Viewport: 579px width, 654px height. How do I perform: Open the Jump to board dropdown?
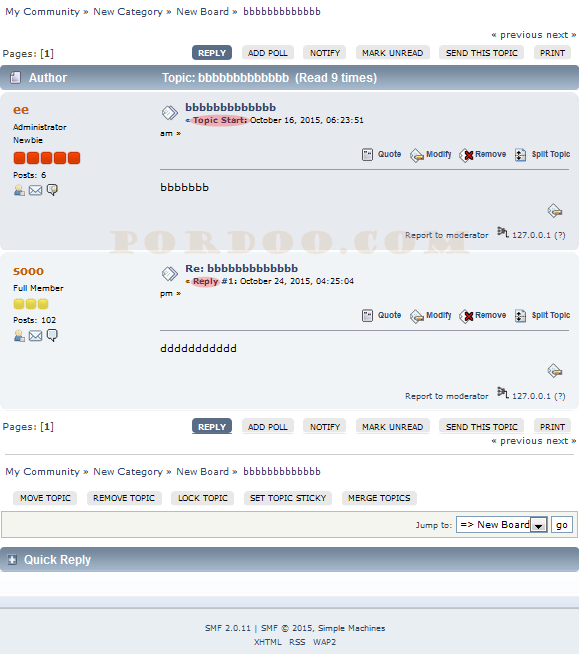point(539,525)
